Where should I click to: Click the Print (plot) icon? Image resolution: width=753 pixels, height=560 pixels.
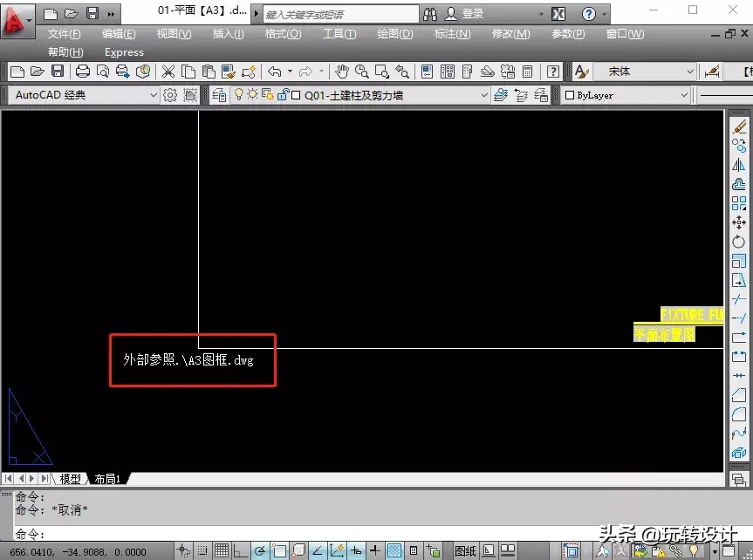83,72
